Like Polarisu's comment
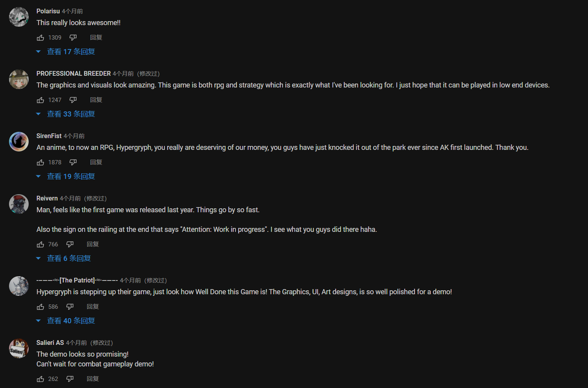 pyautogui.click(x=40, y=38)
